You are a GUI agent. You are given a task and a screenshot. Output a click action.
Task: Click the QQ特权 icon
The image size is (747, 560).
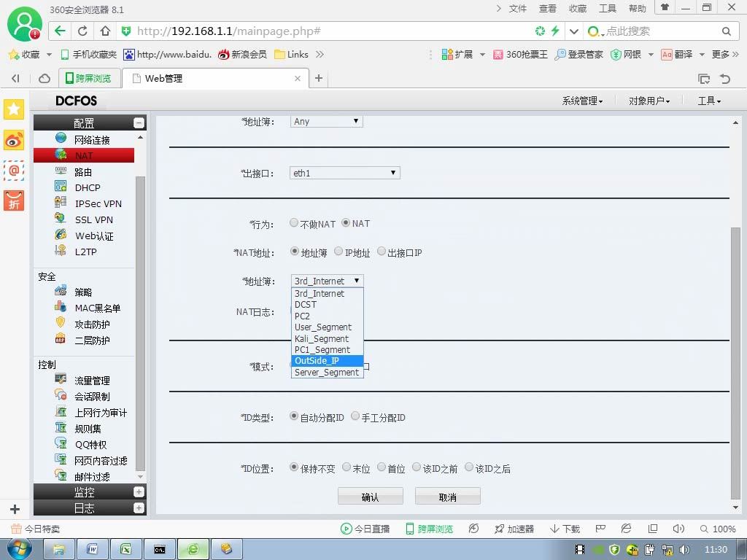[61, 443]
